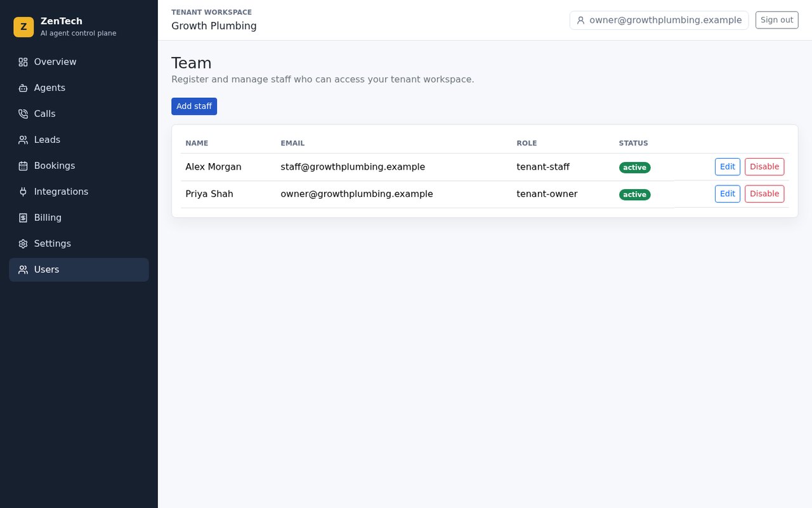This screenshot has height=508, width=812.
Task: Click the Overview grid icon in sidebar
Action: click(x=23, y=62)
